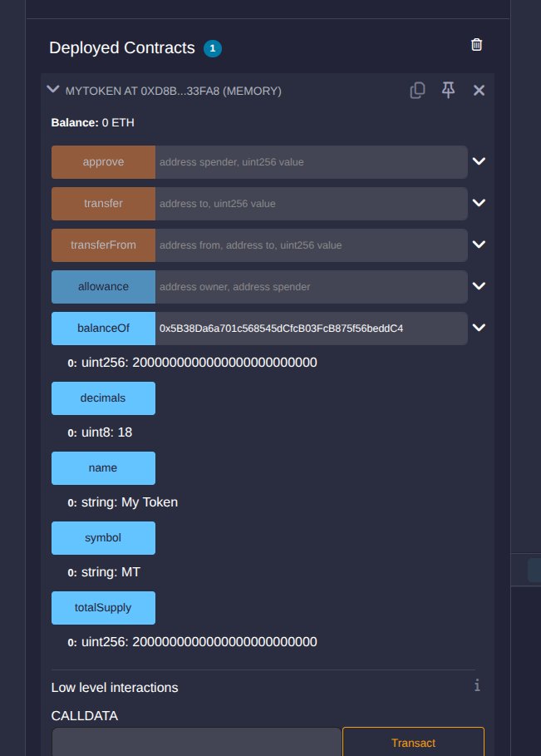This screenshot has height=756, width=541.
Task: Call the transfer function
Action: (103, 204)
